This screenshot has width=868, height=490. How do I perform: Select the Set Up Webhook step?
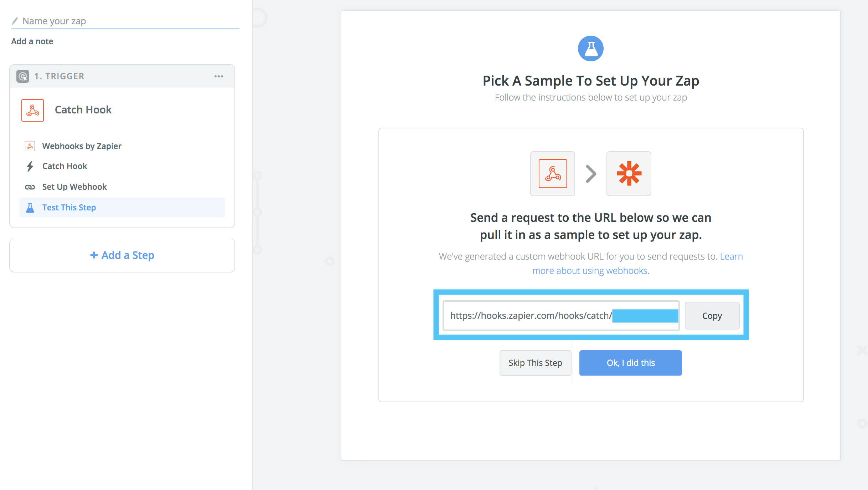click(x=74, y=187)
